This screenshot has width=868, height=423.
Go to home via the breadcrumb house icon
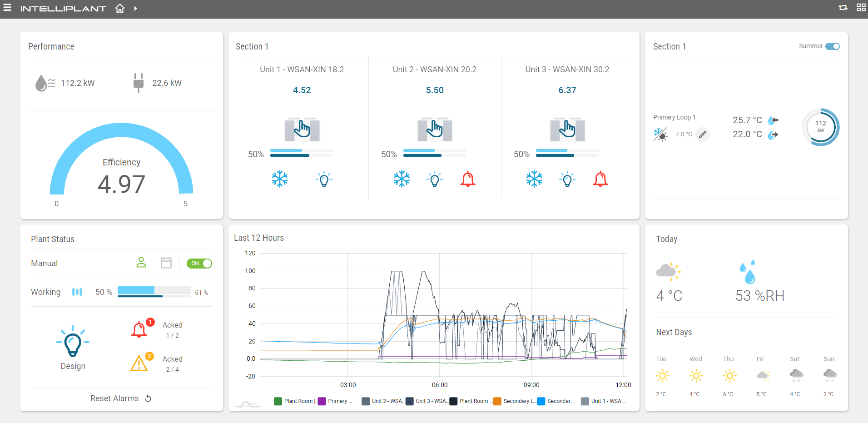coord(119,8)
